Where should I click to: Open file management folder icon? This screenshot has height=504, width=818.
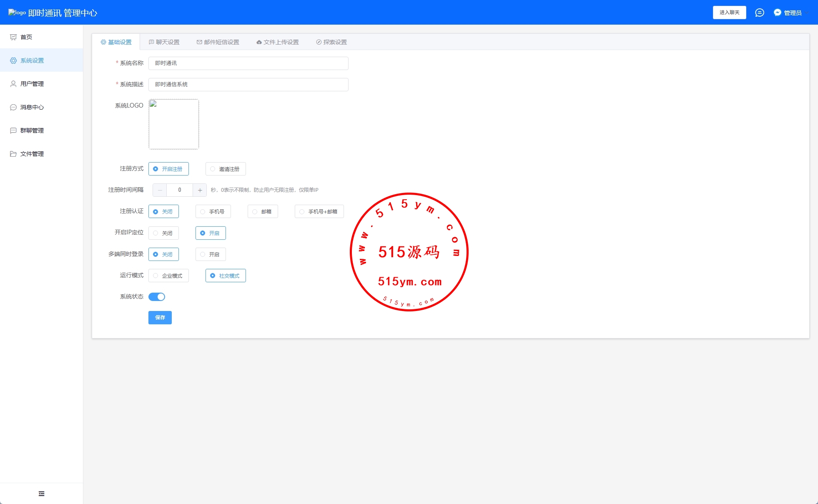click(x=13, y=154)
